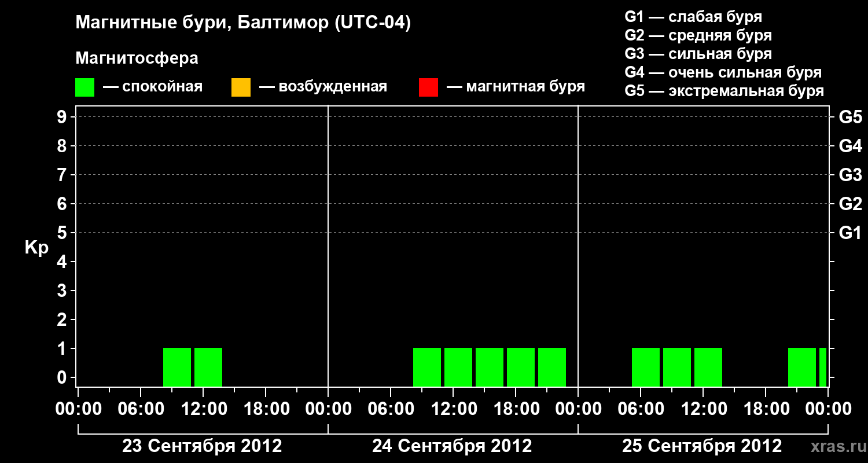The image size is (868, 463).
Task: Click the 'Kp' axis label
Action: (x=36, y=248)
